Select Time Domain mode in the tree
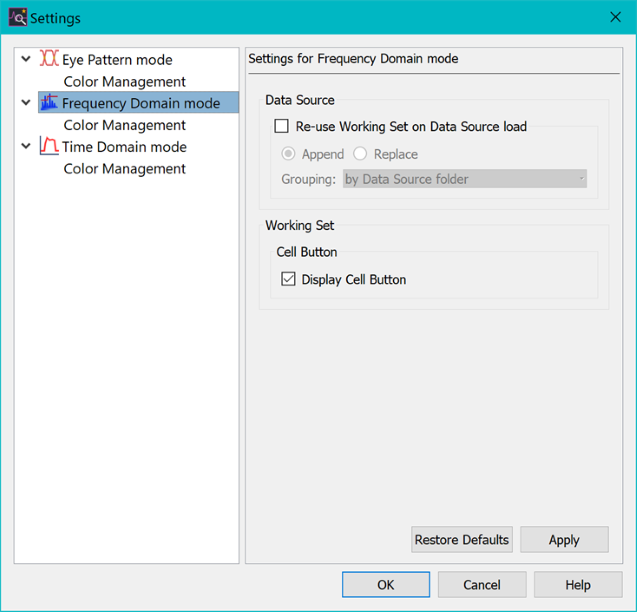Image resolution: width=637 pixels, height=612 pixels. tap(124, 147)
